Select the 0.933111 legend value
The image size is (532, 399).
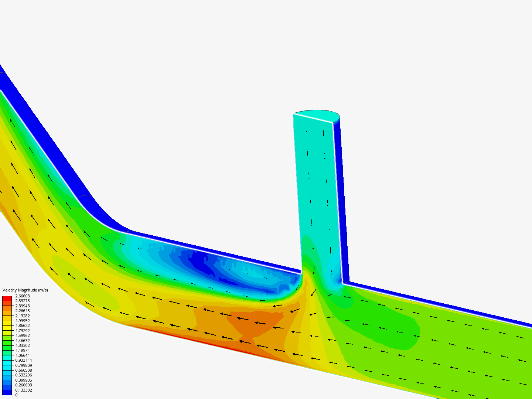pos(24,360)
